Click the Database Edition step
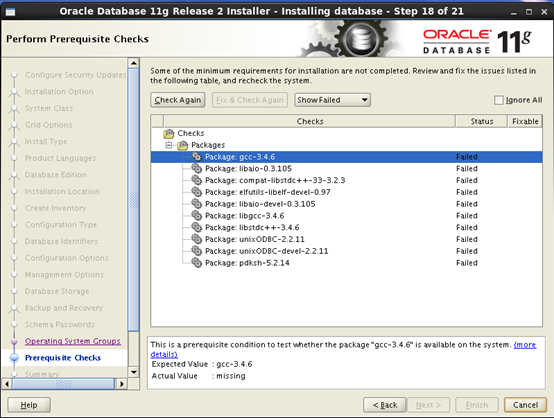Viewport: 554px width, 418px height. pos(55,175)
